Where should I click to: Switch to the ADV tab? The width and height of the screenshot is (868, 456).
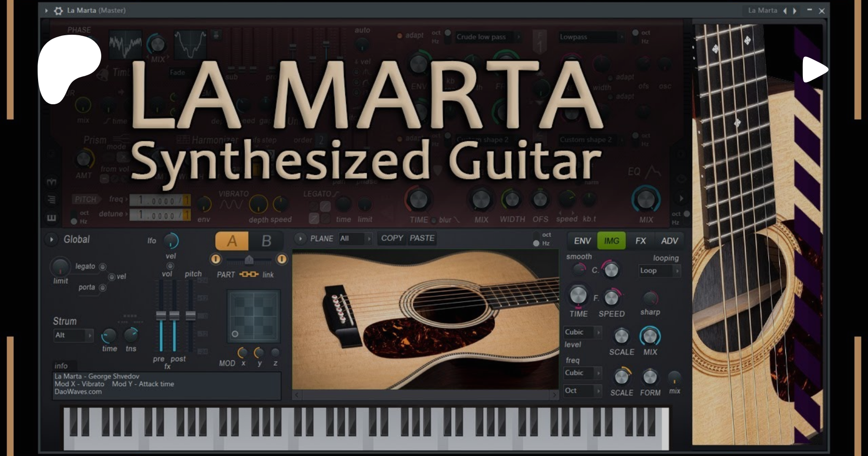[x=669, y=241]
